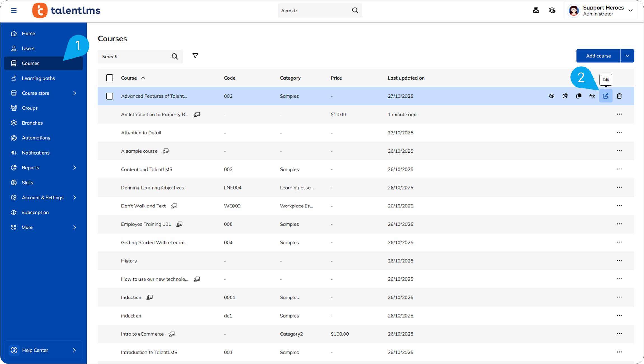The width and height of the screenshot is (644, 364).
Task: Expand the Support Heroes account menu
Action: (x=630, y=10)
